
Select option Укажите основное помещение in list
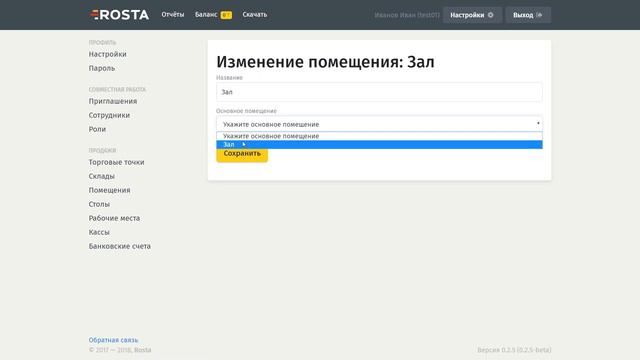[379, 136]
